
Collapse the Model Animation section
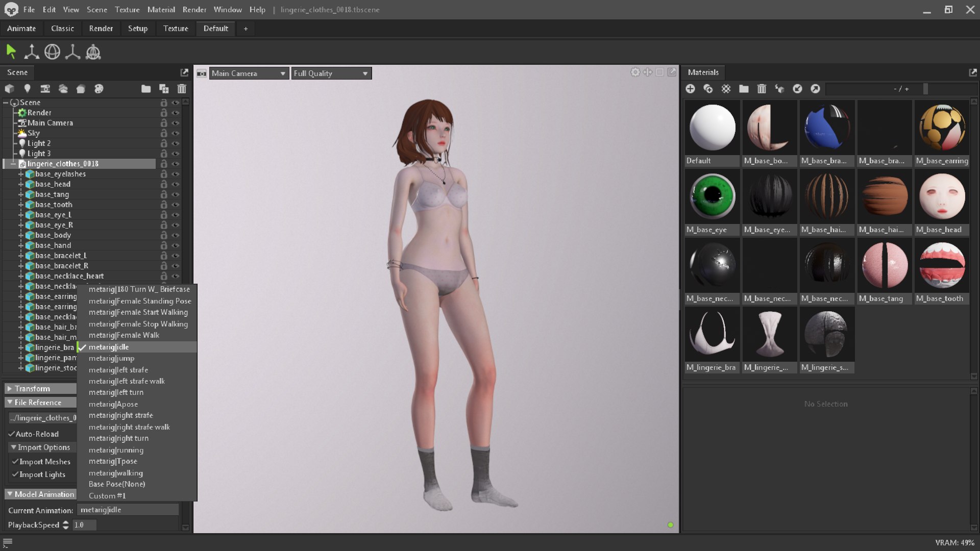(x=41, y=494)
